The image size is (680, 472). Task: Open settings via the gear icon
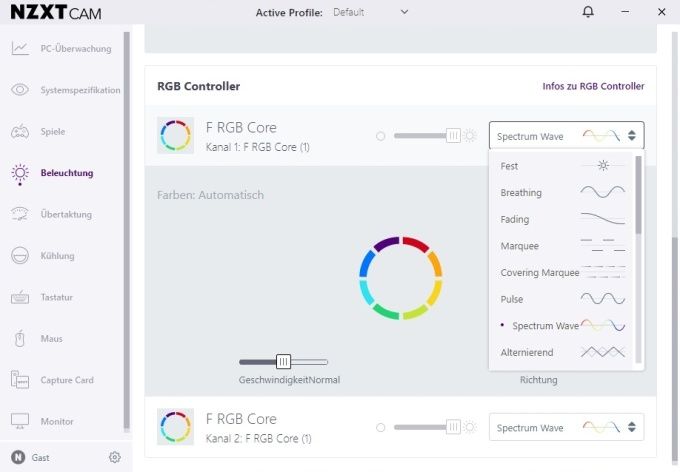[x=114, y=457]
